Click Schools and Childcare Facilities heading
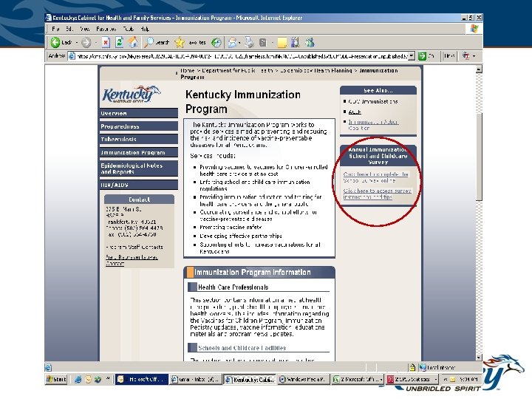532x399 pixels. 242,348
